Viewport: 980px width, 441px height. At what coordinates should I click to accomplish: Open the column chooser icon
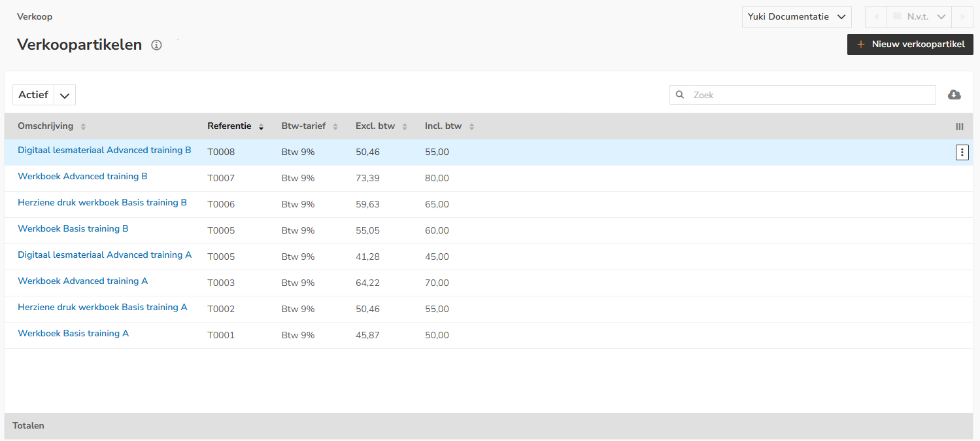960,127
